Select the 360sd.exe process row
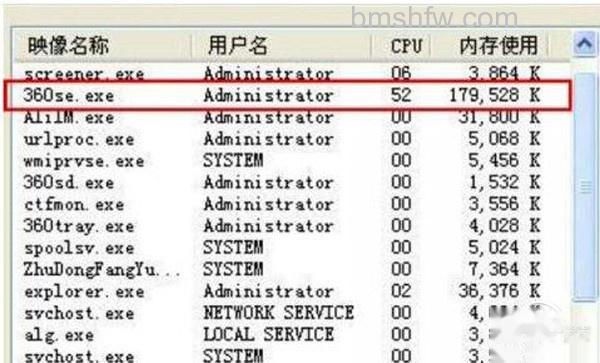 pyautogui.click(x=292, y=182)
